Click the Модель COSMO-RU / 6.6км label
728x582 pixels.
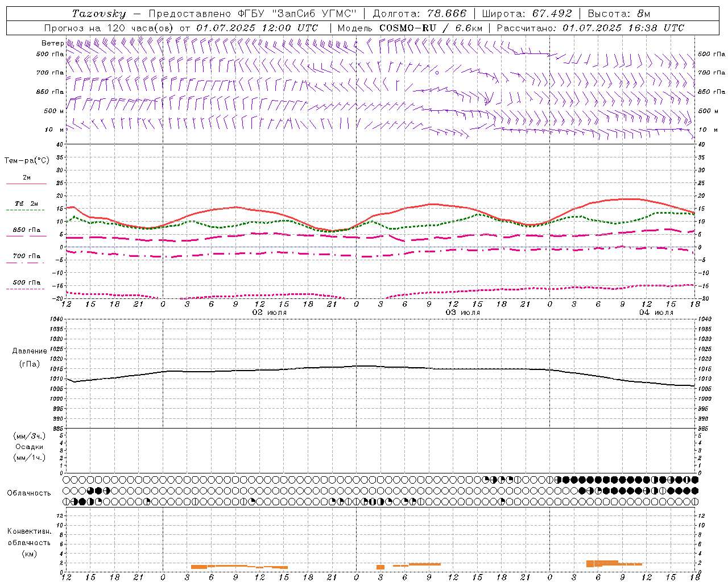click(x=410, y=28)
